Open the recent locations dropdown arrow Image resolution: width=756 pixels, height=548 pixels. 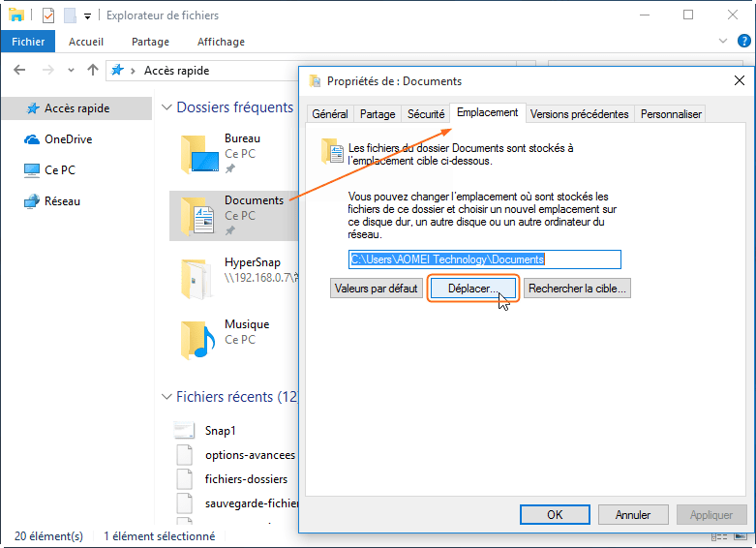[71, 71]
